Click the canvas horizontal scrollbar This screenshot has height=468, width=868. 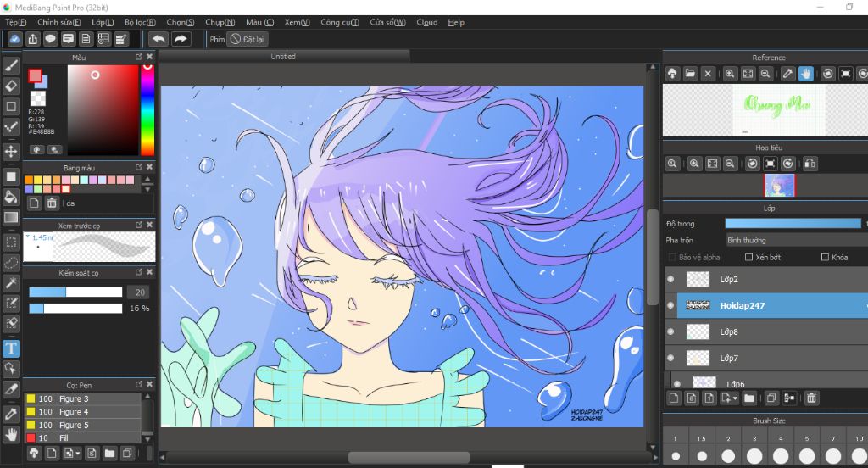pos(409,458)
